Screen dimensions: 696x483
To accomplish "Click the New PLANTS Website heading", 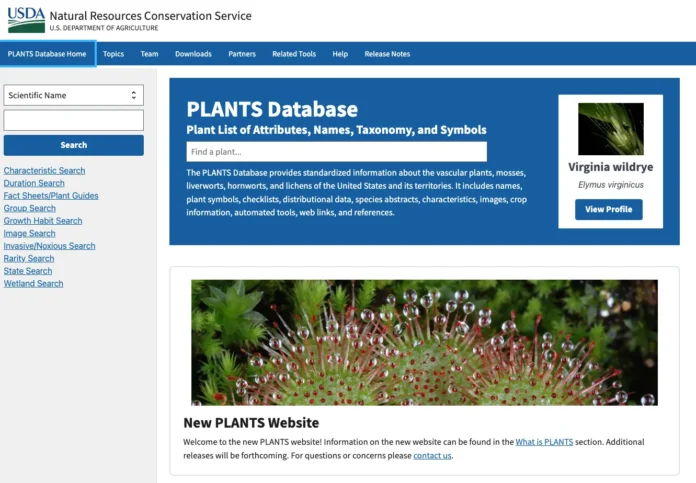I will tap(251, 423).
